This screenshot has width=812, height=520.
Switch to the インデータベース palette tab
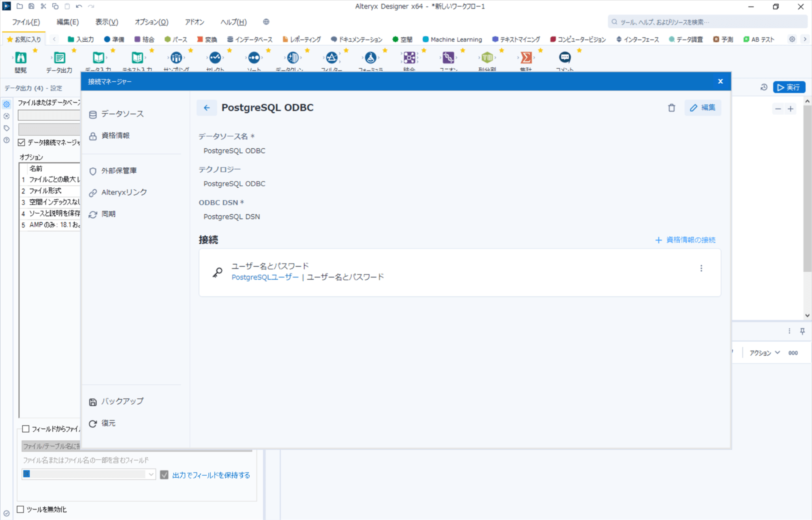250,39
